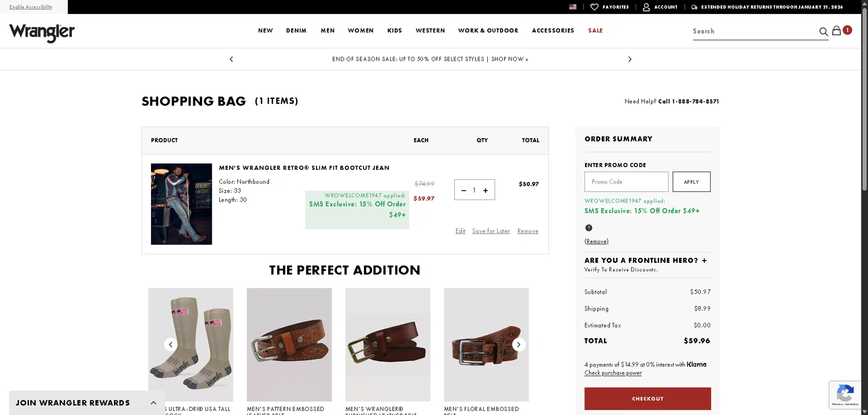Remove the jean from the bag
Screen dimensions: 868x415
pyautogui.click(x=528, y=231)
